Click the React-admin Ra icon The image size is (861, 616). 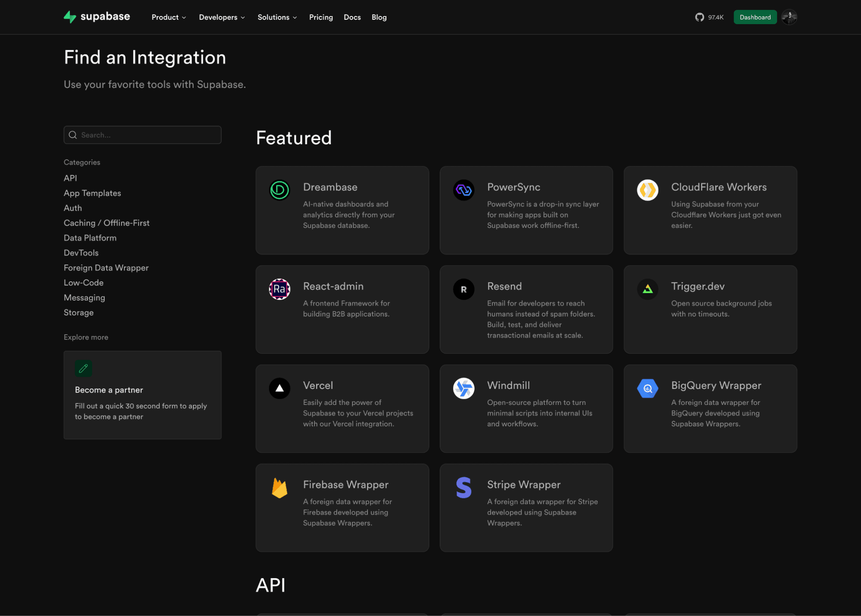point(280,289)
